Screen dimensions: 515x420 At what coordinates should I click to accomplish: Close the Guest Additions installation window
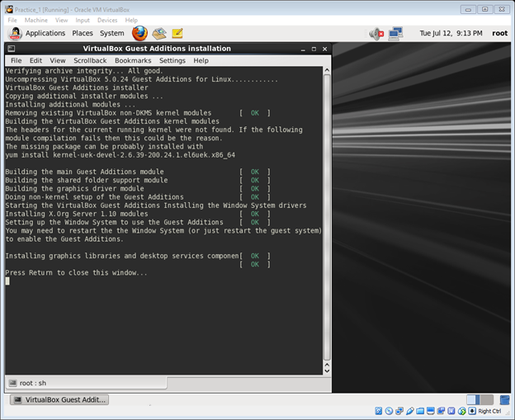click(x=325, y=49)
